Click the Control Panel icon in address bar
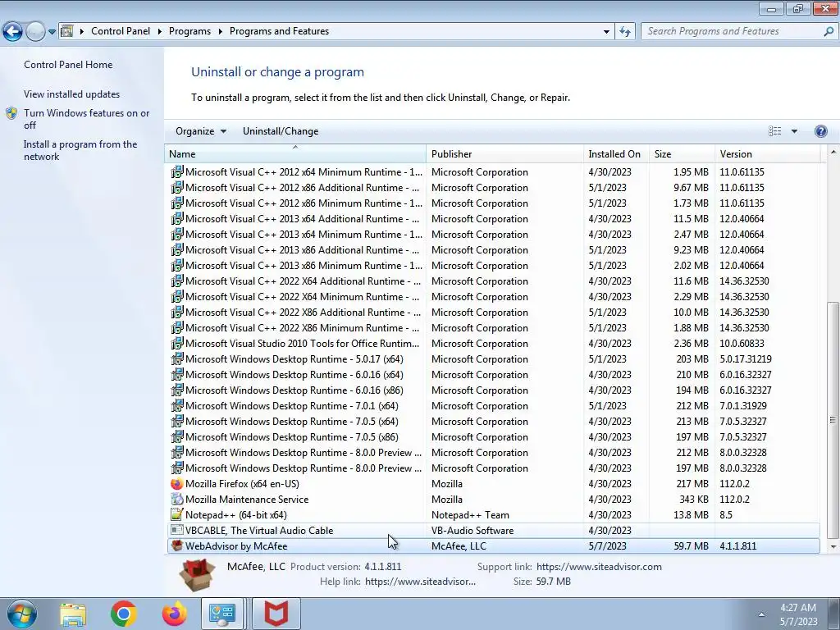840x630 pixels. 67,31
